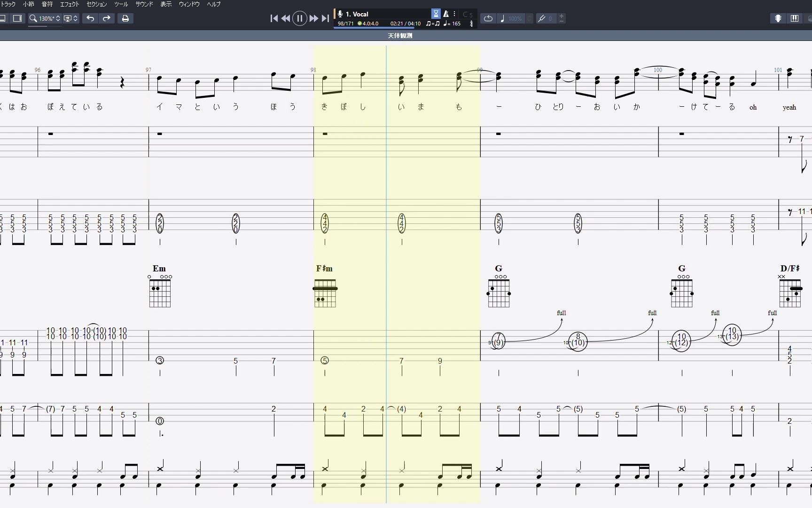
Task: Open the エフェクト (Effects) menu
Action: click(x=70, y=4)
